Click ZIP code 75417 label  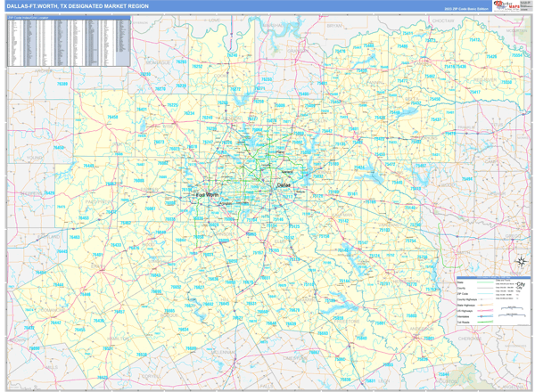(475, 92)
